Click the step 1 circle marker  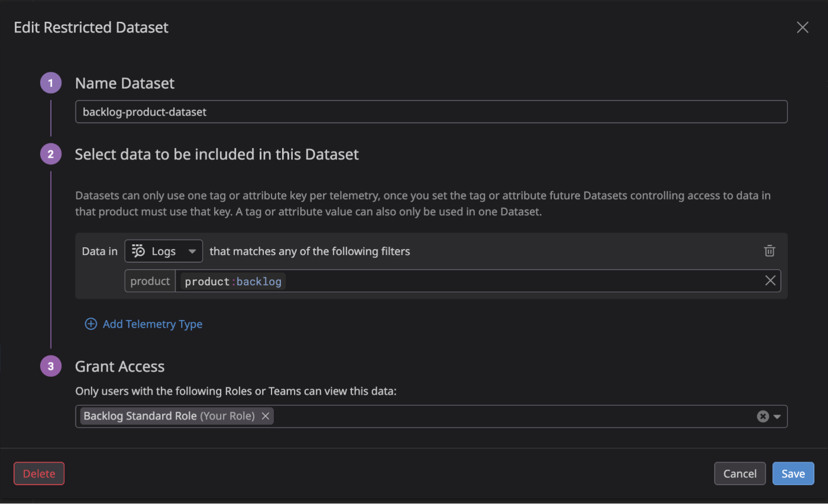tap(51, 83)
